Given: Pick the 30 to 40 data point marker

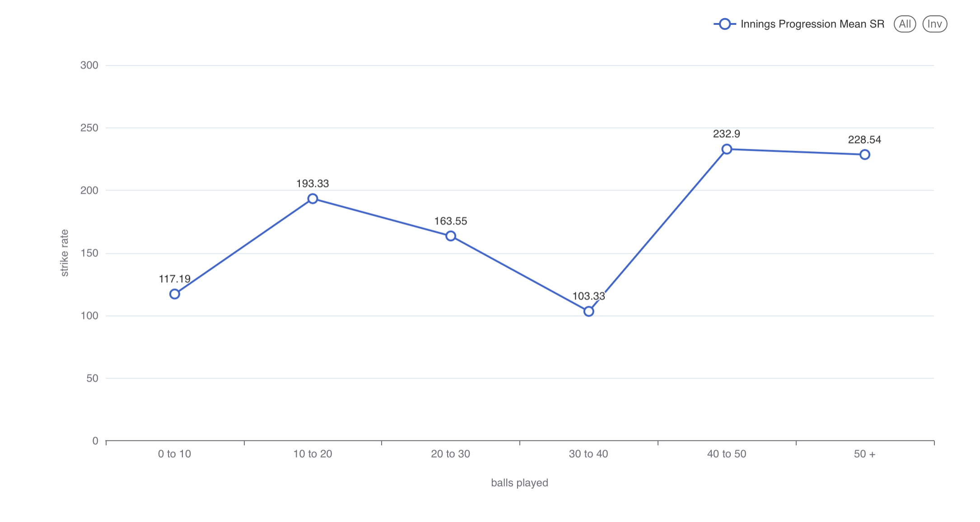Looking at the screenshot, I should 588,311.
